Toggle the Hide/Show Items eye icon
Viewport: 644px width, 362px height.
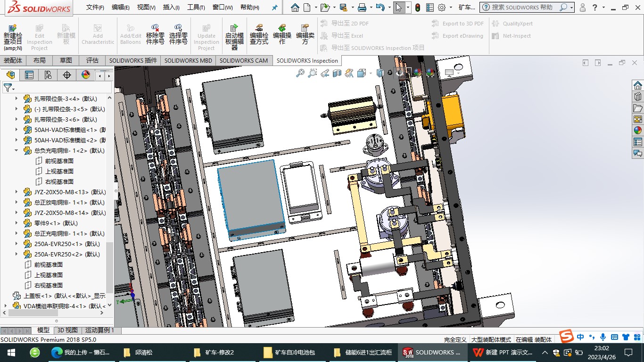[x=399, y=73]
